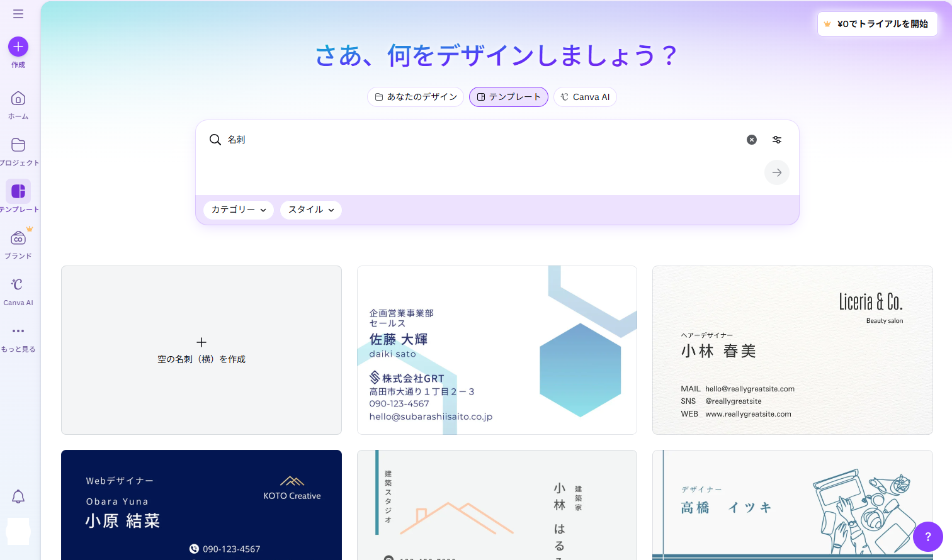Viewport: 952px width, 560px height.
Task: Select the 佐藤 大輝 business card template
Action: click(496, 350)
